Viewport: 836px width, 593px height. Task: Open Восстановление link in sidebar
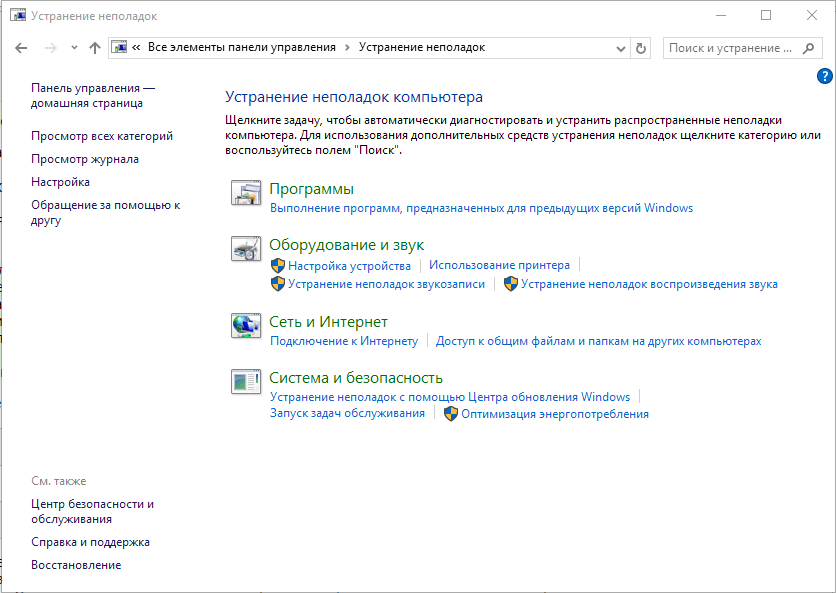point(76,565)
